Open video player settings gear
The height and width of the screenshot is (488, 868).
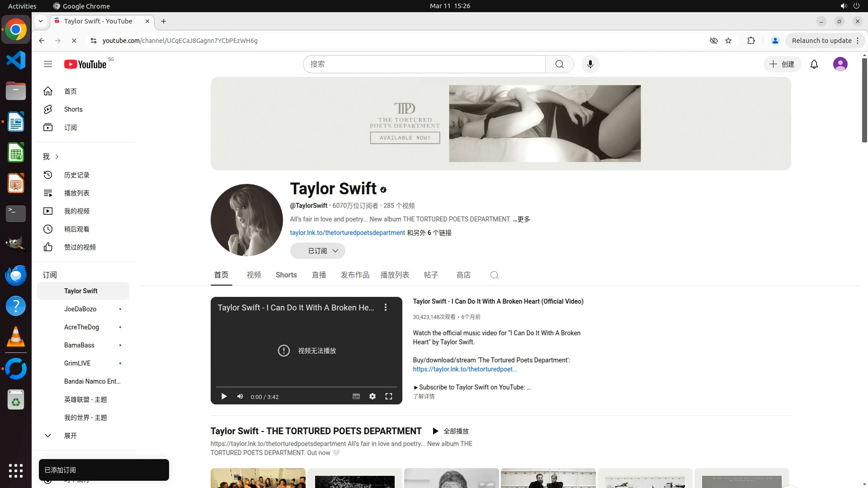point(372,396)
